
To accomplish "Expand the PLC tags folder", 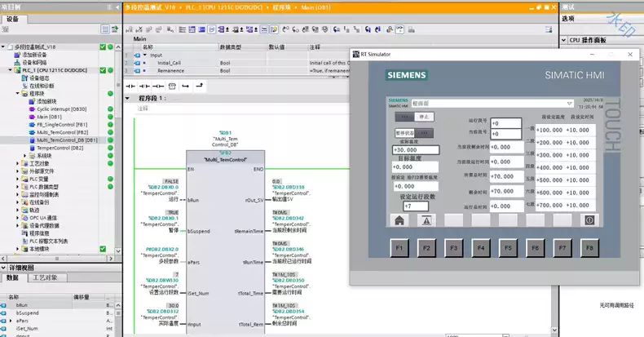I will coord(18,179).
